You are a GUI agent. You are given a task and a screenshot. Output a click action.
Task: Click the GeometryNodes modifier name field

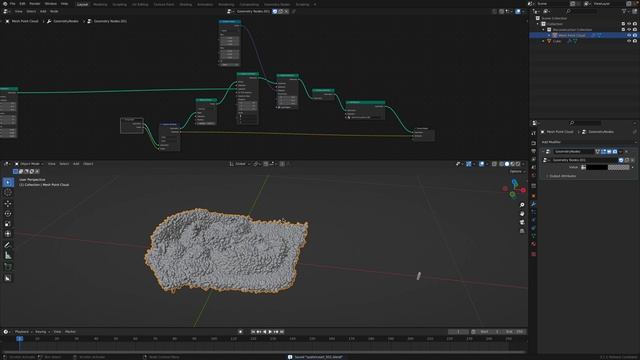tap(573, 152)
